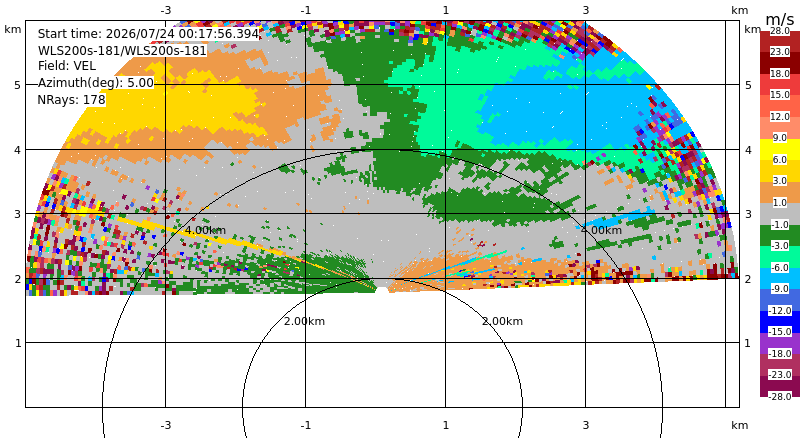Select the yellow 6.0 m/s colorbar band

tap(780, 149)
